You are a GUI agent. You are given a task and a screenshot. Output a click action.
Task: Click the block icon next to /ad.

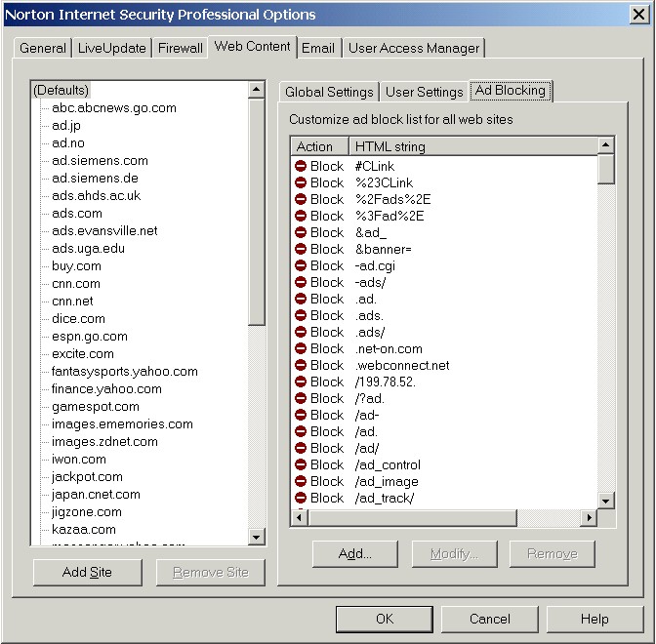[301, 431]
